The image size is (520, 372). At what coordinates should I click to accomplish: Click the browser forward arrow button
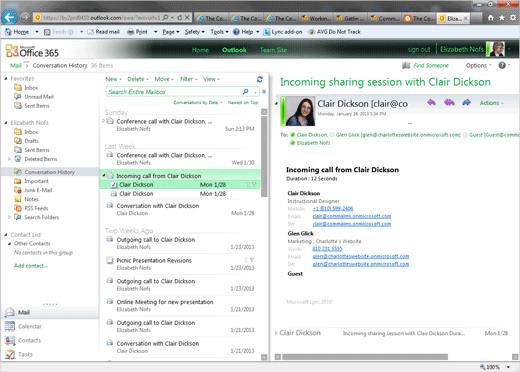(x=25, y=17)
